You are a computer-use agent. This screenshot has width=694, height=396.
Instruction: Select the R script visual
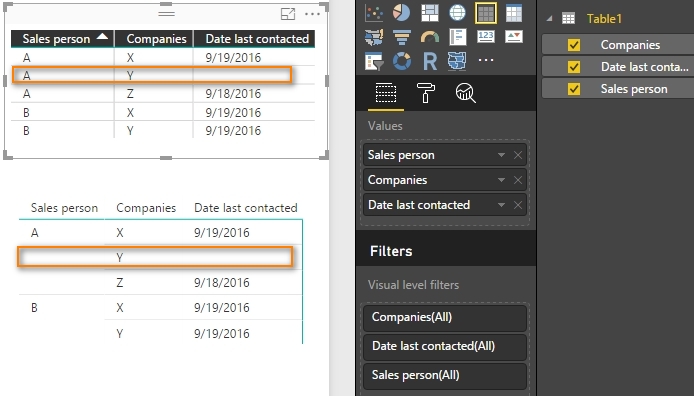tap(429, 61)
